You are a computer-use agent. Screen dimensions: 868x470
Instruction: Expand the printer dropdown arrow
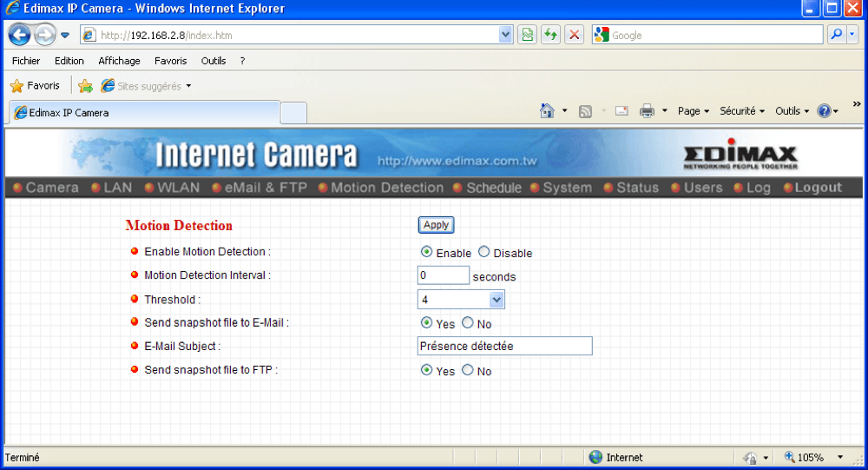pyautogui.click(x=665, y=111)
